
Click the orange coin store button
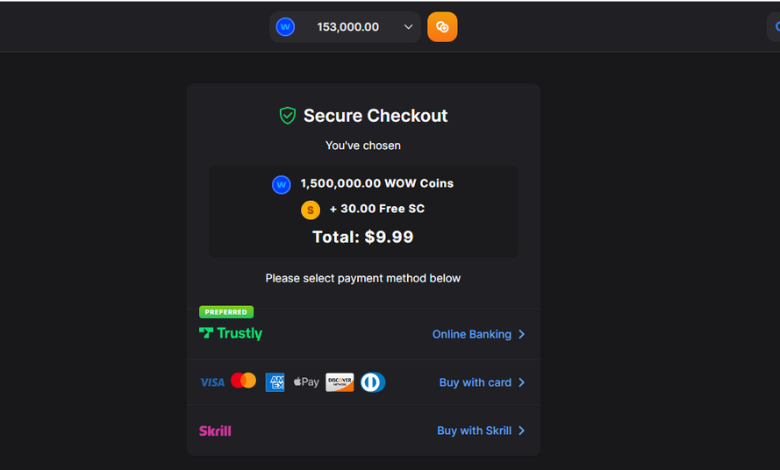click(x=442, y=27)
